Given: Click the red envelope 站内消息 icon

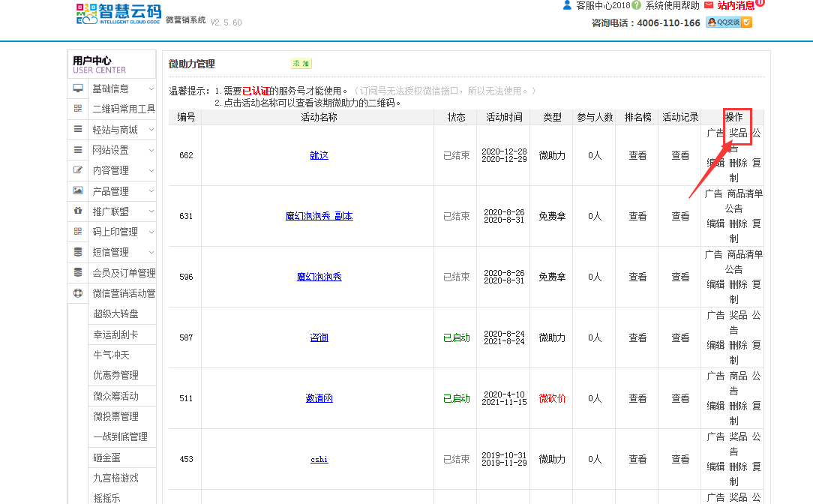Looking at the screenshot, I should (709, 5).
